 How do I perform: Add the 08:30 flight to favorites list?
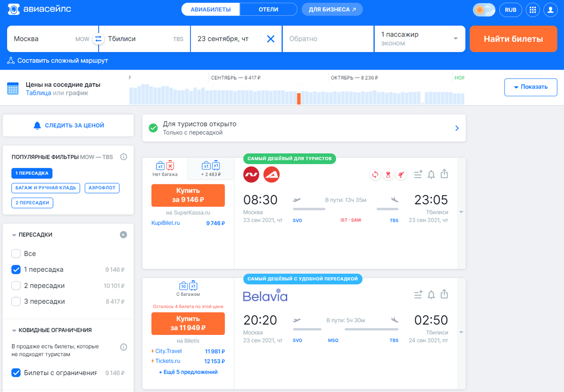[x=418, y=175]
